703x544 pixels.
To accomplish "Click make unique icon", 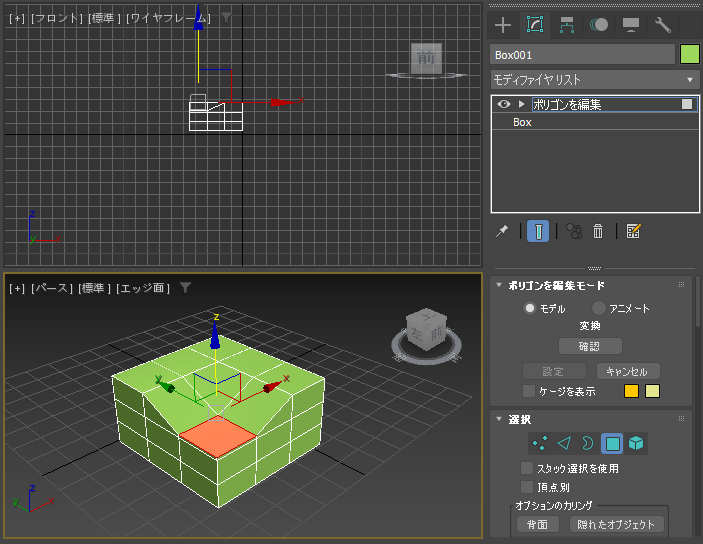I will click(x=573, y=231).
